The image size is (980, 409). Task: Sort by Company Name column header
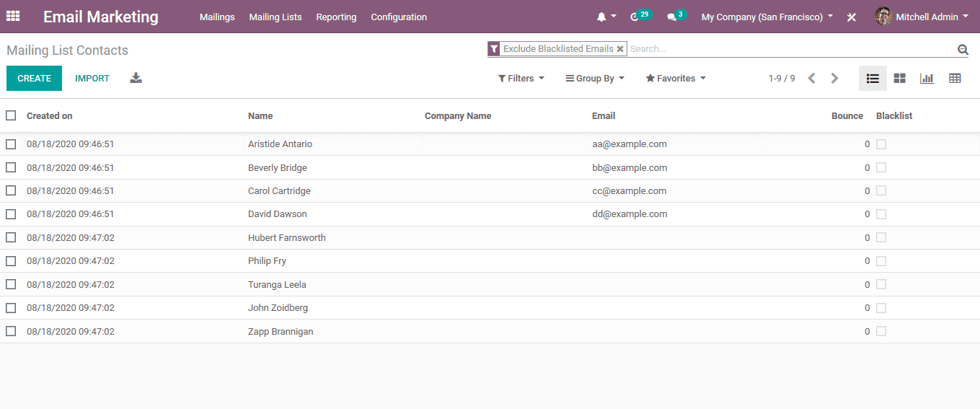(458, 115)
